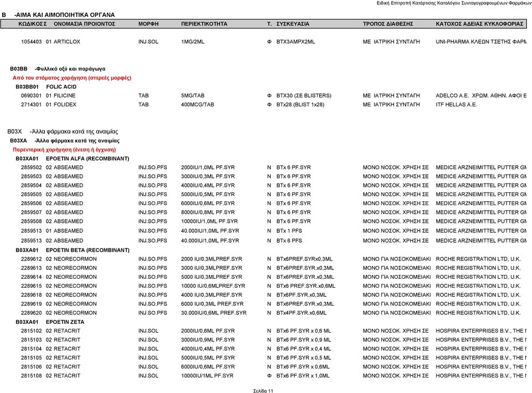532x393 pixels.
Task: Select RETACRIT code 2815104
Action: pyautogui.click(x=31, y=349)
